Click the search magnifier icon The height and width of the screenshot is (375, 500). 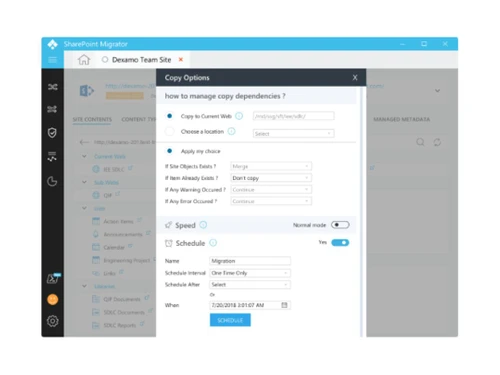click(x=420, y=142)
